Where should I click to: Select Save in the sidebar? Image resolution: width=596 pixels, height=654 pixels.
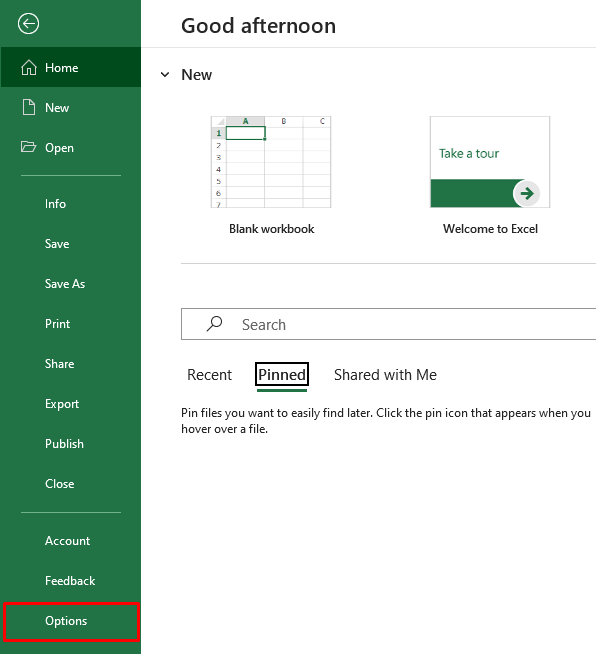pyautogui.click(x=70, y=244)
